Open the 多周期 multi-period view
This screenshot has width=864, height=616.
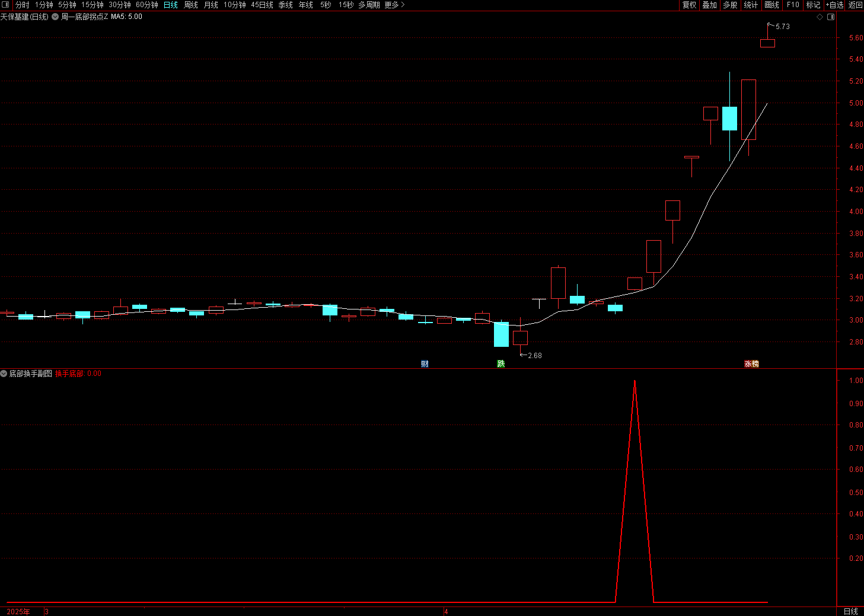369,5
